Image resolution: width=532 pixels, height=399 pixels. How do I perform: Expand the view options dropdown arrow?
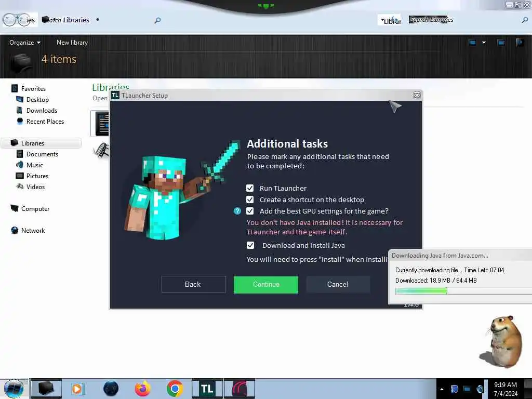(x=484, y=43)
